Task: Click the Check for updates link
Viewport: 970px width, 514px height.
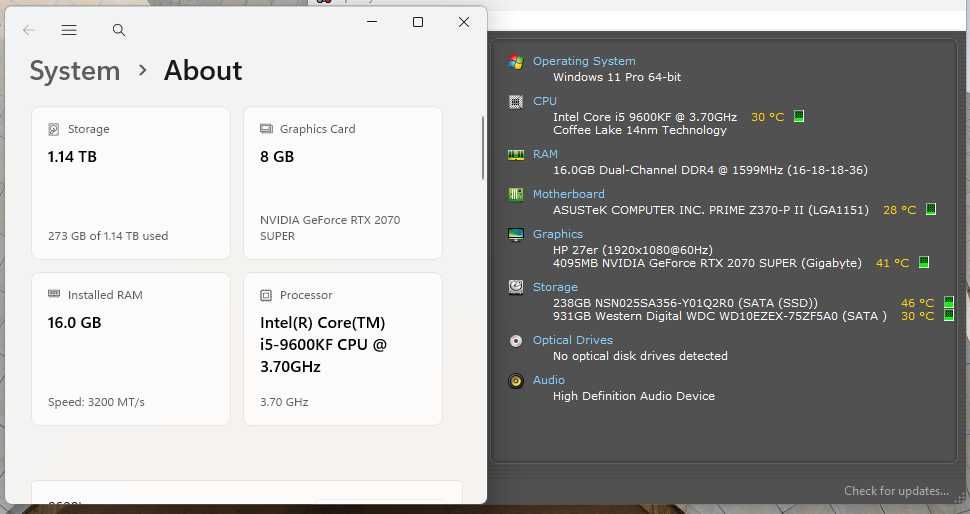Action: click(896, 491)
